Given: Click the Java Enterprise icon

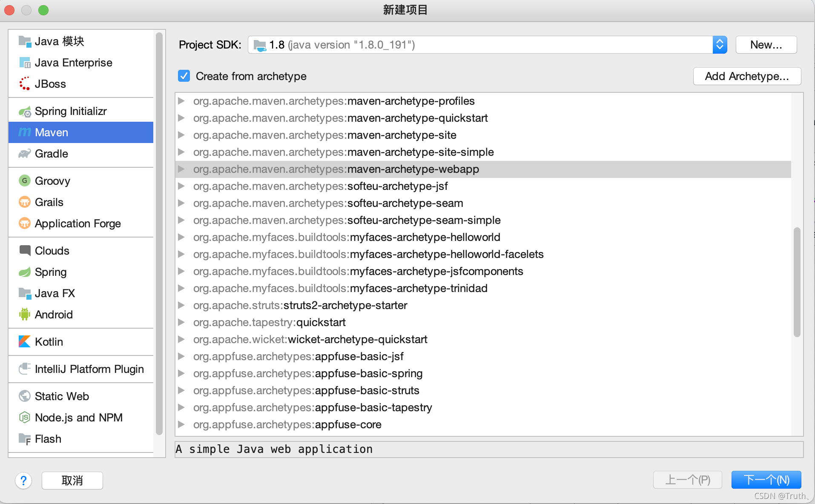Looking at the screenshot, I should pos(25,63).
